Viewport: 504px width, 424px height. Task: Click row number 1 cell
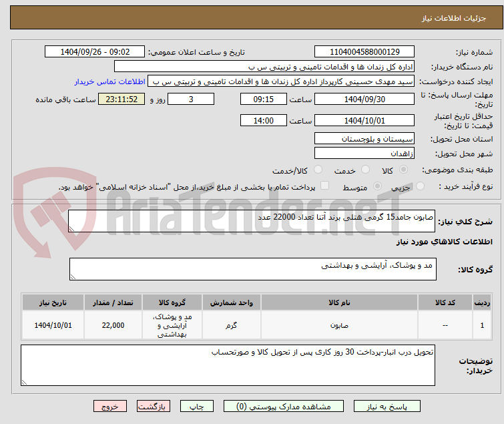482,325
